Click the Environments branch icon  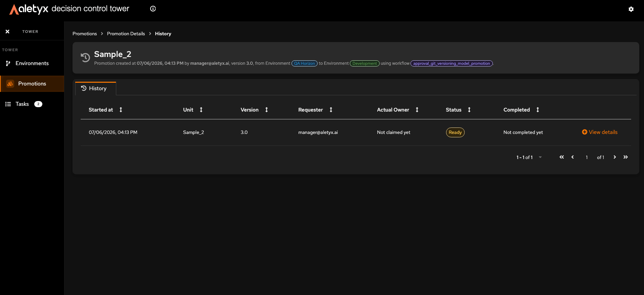coord(8,63)
